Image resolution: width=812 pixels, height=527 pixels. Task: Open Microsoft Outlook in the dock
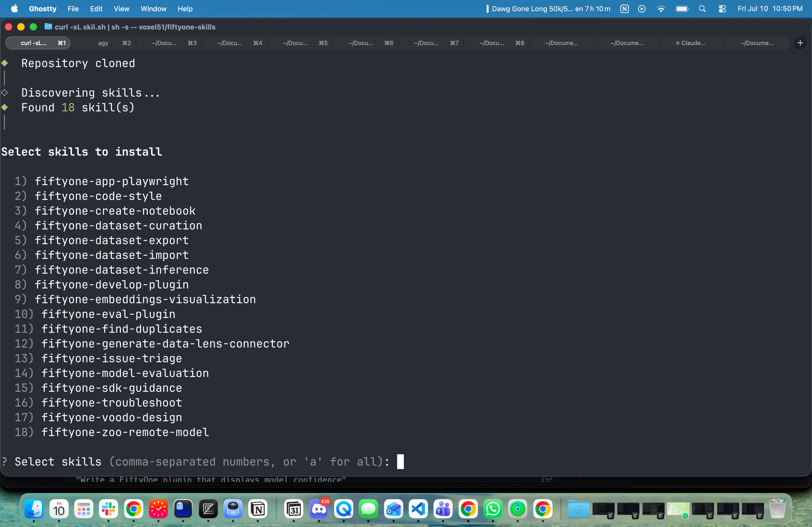click(x=393, y=509)
